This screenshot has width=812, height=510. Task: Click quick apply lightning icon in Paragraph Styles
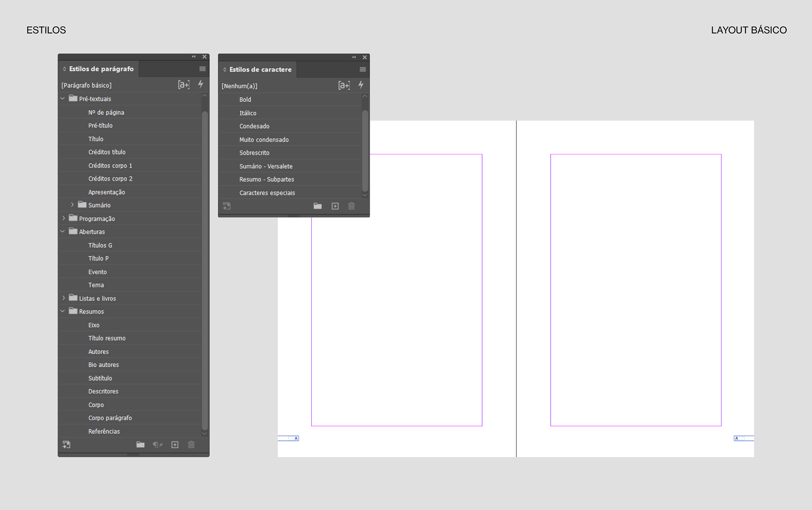tap(201, 84)
